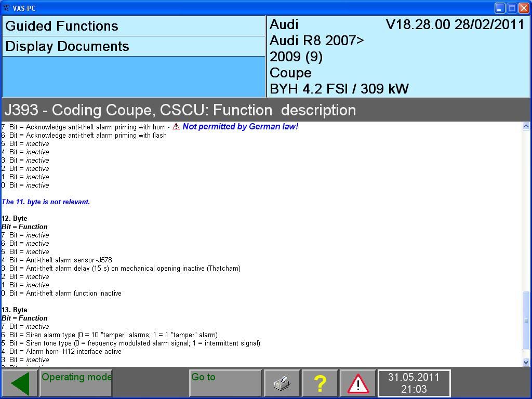Open the Go to menu
Image resolution: width=532 pixels, height=399 pixels.
[x=225, y=383]
